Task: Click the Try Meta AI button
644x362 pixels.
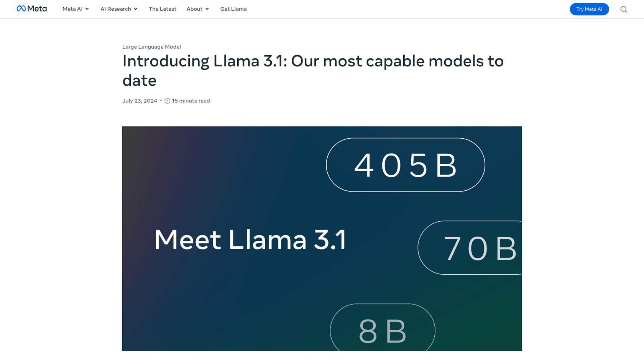Action: point(589,9)
